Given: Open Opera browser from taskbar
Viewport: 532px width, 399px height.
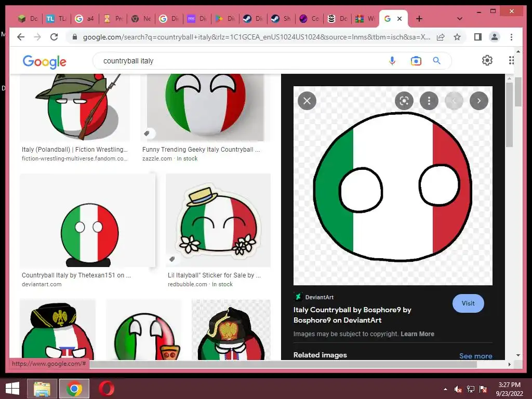Looking at the screenshot, I should pyautogui.click(x=107, y=389).
